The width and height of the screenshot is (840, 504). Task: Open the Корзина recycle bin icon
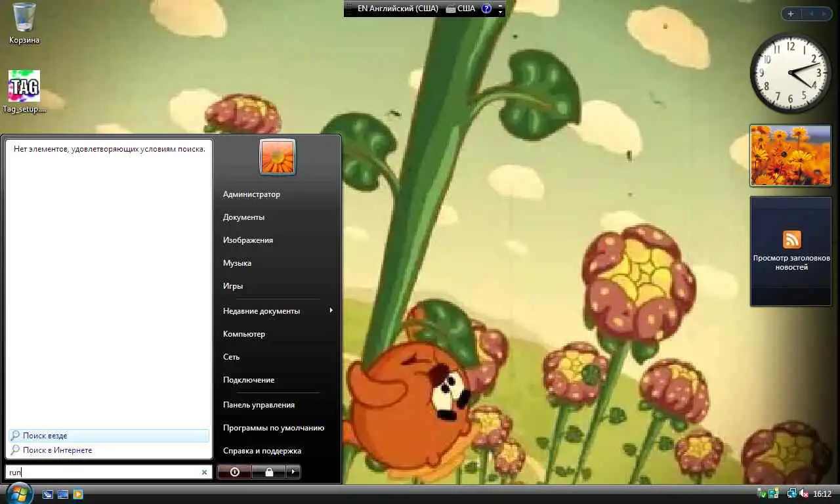(24, 24)
